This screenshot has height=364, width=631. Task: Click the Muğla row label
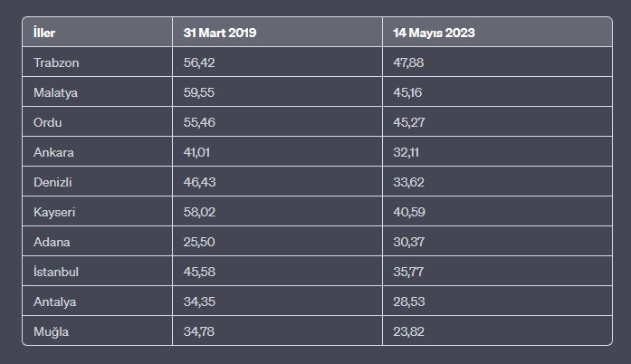tap(51, 331)
